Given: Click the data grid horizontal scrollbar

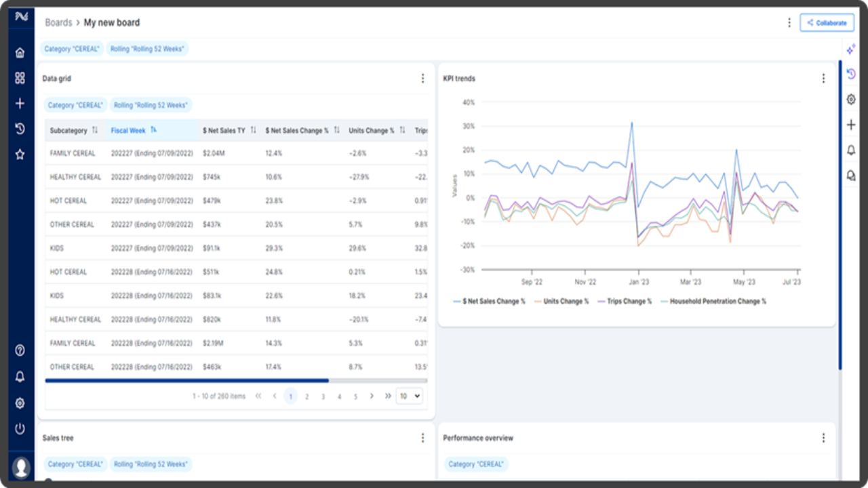Looking at the screenshot, I should pos(187,381).
